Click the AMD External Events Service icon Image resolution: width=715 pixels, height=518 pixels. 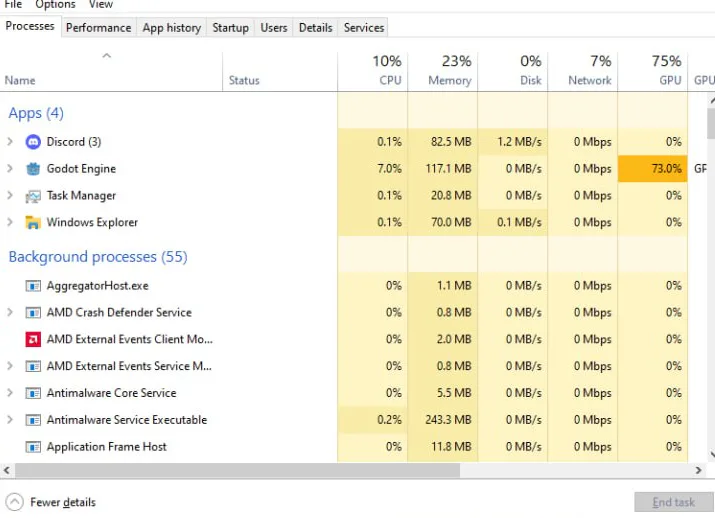click(x=33, y=366)
